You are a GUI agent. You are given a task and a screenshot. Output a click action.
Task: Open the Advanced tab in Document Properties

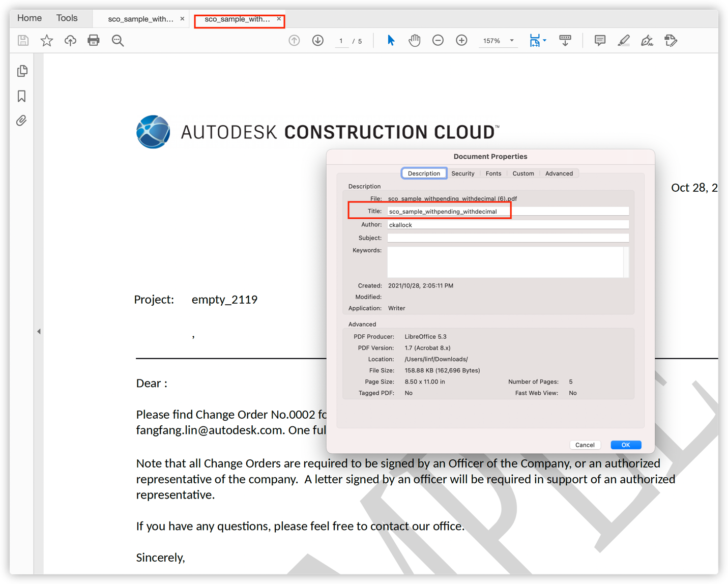tap(559, 173)
